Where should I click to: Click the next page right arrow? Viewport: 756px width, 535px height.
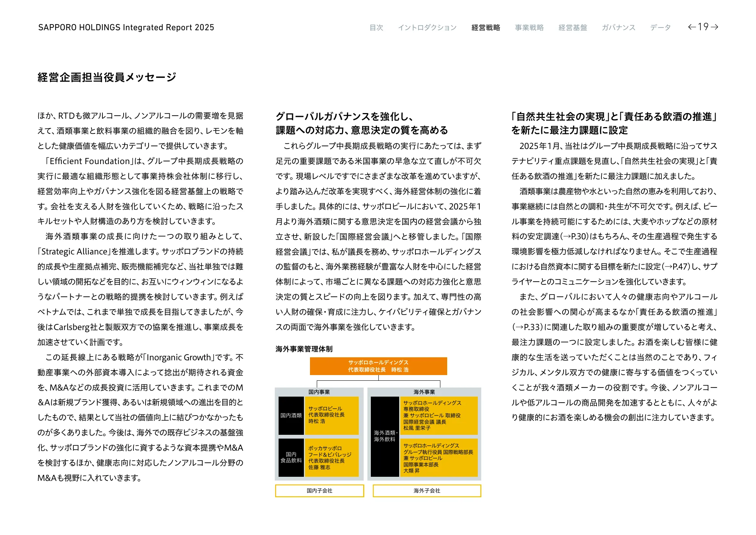(x=714, y=27)
